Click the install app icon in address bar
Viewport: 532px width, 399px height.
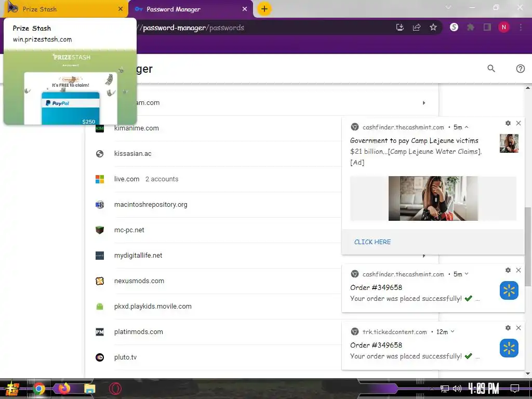[400, 28]
